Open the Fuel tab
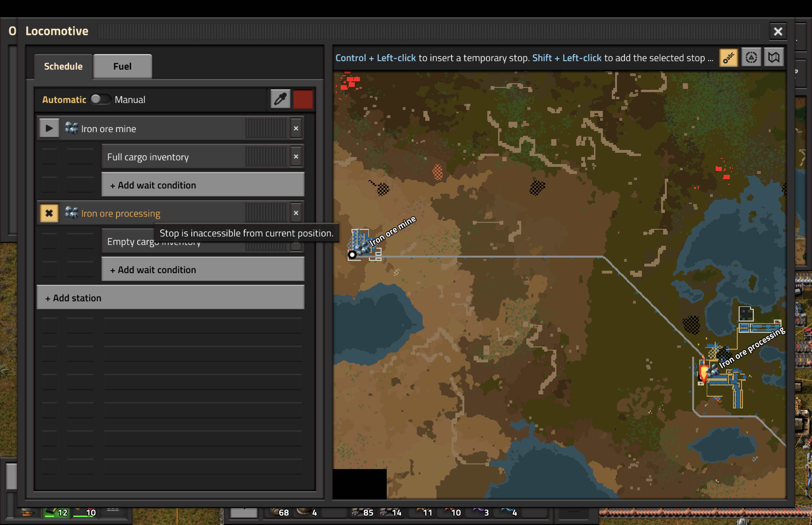This screenshot has height=525, width=812. [122, 66]
